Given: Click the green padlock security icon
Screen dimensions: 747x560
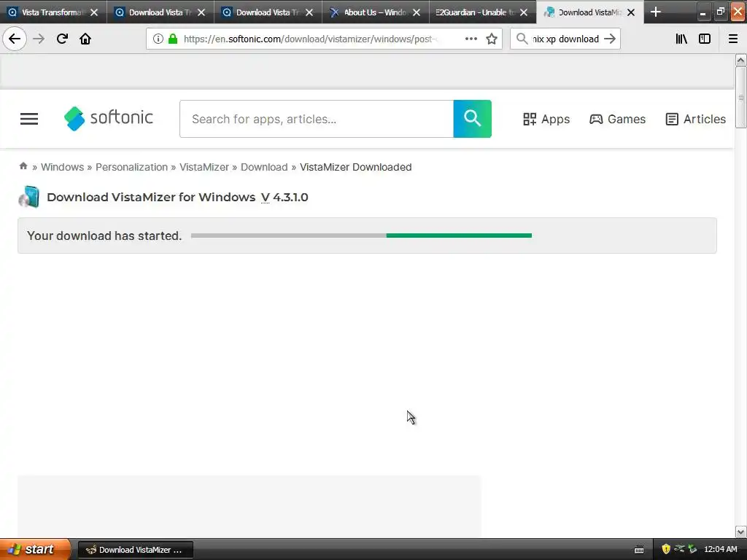Looking at the screenshot, I should [173, 39].
